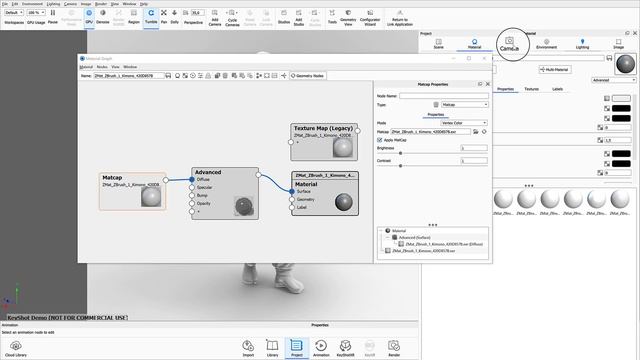Click trash icon in Material Graph toolbar
This screenshot has height=360, width=640.
[225, 76]
